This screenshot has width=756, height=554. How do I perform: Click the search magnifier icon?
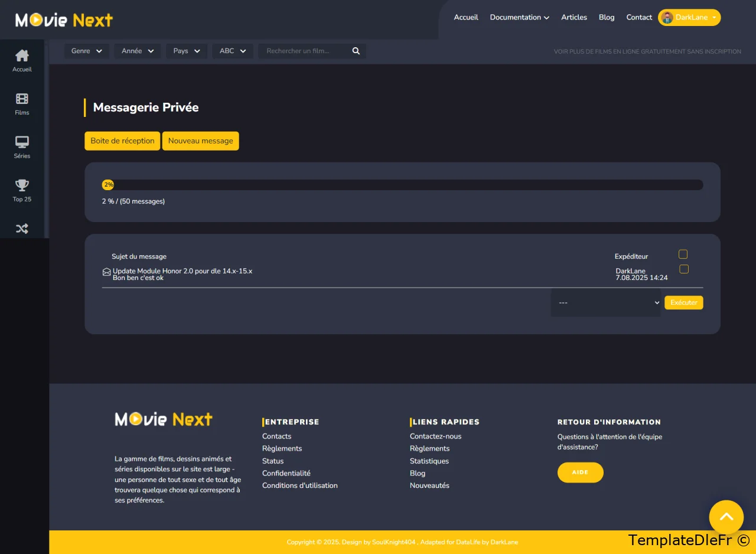pyautogui.click(x=356, y=51)
